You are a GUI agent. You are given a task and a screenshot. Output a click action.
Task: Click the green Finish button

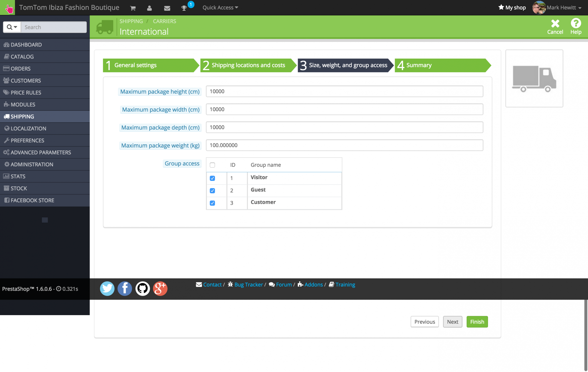477,322
